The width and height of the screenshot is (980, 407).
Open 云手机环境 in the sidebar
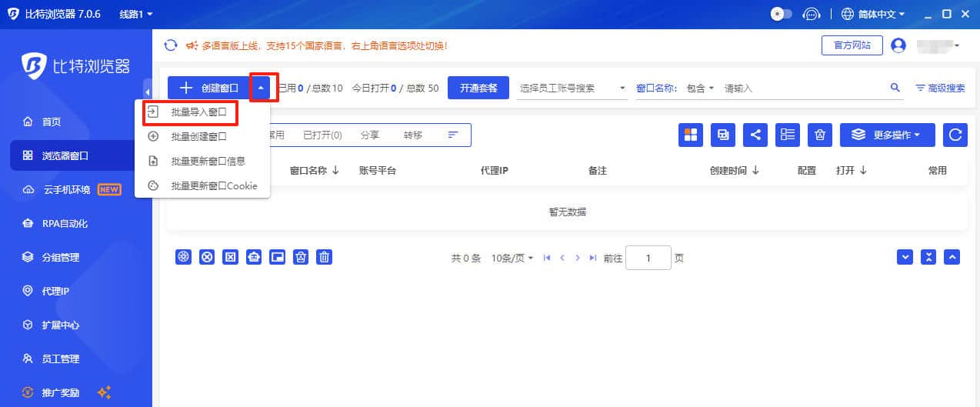click(72, 189)
